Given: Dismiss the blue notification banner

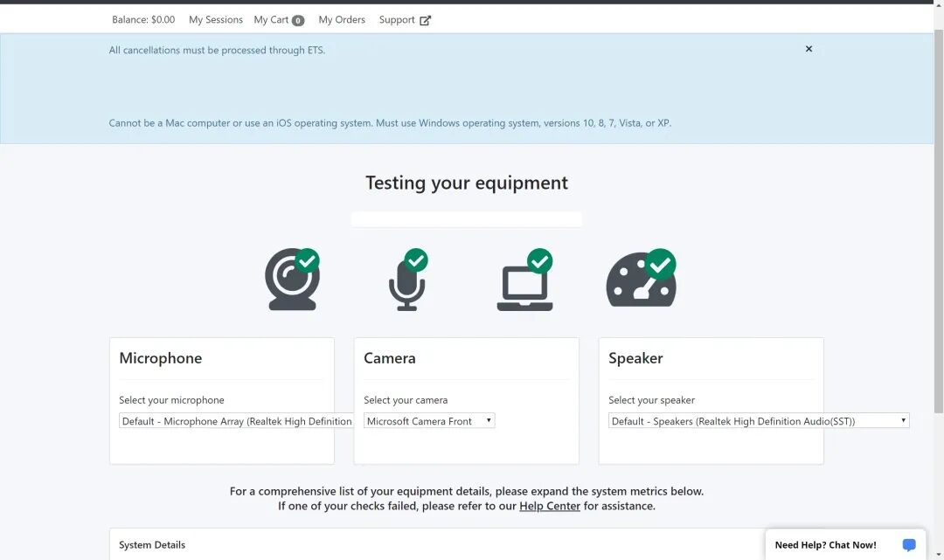Looking at the screenshot, I should (x=809, y=49).
